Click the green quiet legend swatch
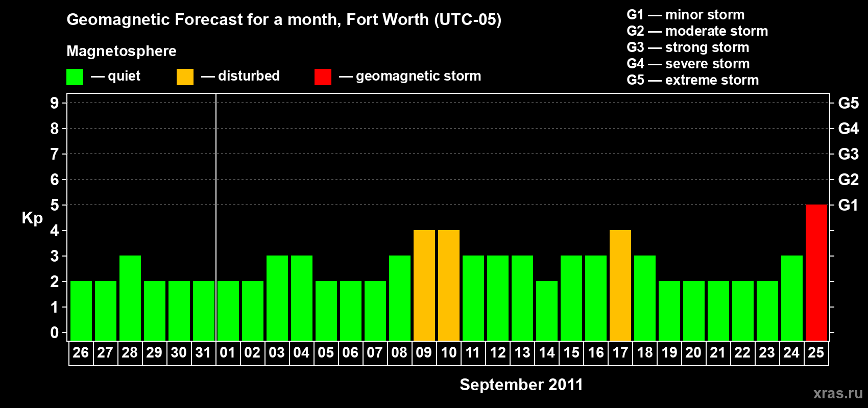868x408 pixels. 75,77
